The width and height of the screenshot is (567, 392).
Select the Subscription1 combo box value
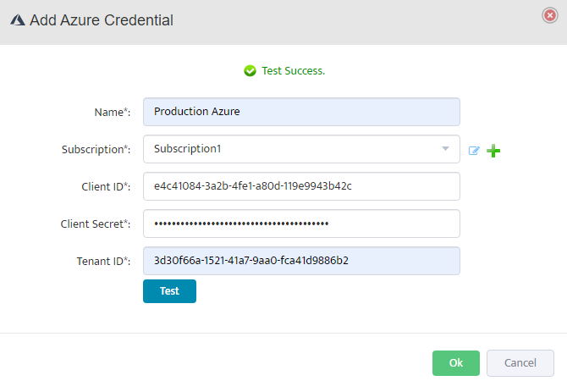click(x=288, y=149)
